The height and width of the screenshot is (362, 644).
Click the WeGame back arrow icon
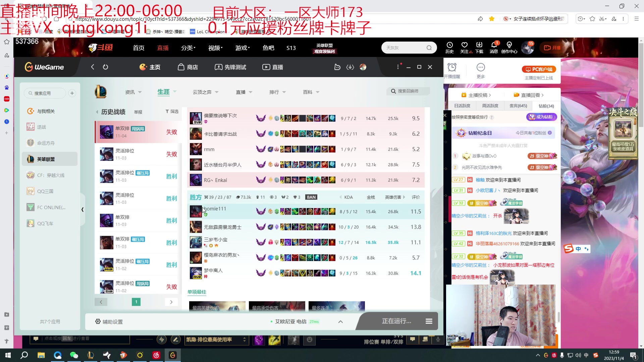tap(93, 67)
